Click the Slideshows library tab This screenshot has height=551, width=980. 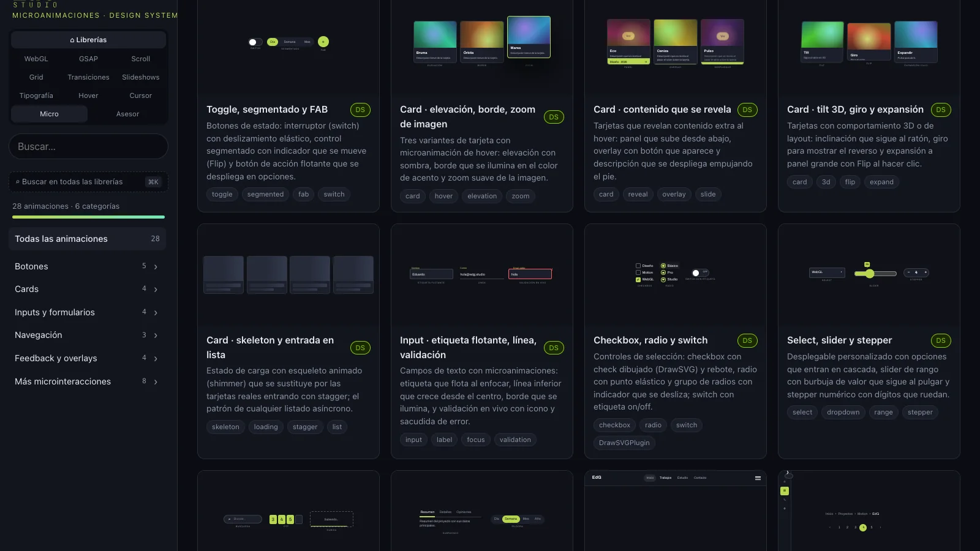click(x=141, y=77)
